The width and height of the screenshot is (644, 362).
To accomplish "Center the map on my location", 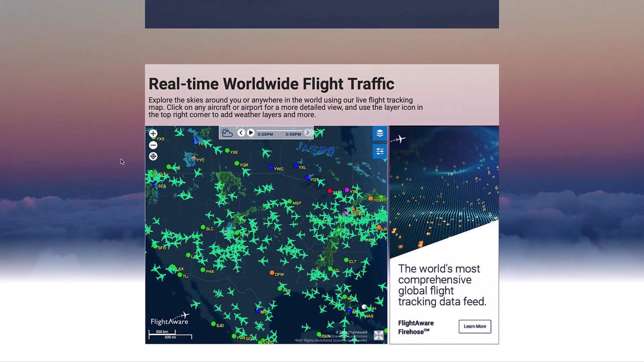I will tap(153, 156).
